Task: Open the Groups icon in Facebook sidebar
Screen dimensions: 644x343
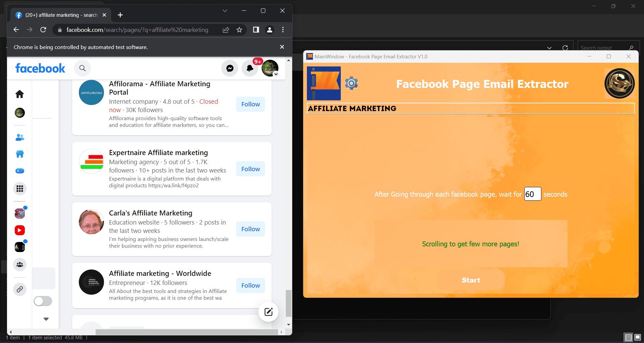Action: [x=20, y=264]
